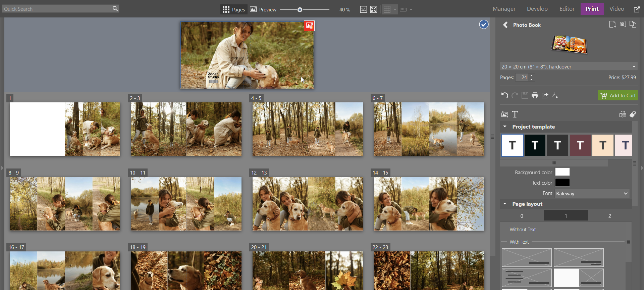Click the black Text color swatch
Image resolution: width=644 pixels, height=290 pixels.
point(562,183)
